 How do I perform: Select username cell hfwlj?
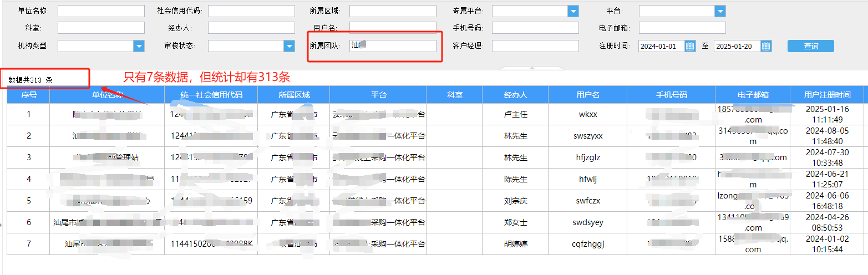tap(588, 179)
